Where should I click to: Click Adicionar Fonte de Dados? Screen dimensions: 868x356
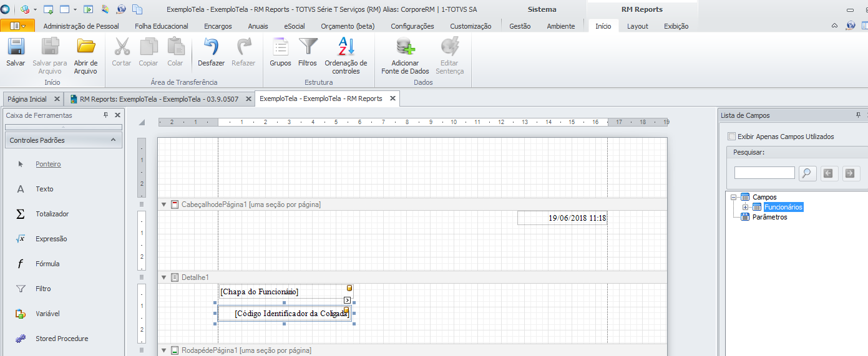(406, 56)
